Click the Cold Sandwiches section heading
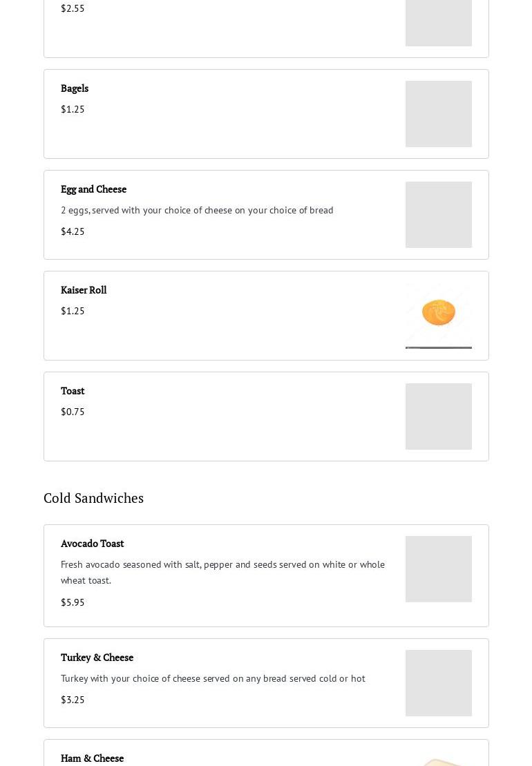 pyautogui.click(x=93, y=498)
